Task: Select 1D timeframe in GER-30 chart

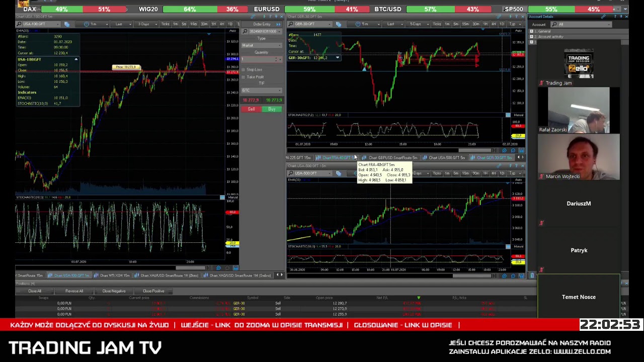Action: click(x=502, y=24)
